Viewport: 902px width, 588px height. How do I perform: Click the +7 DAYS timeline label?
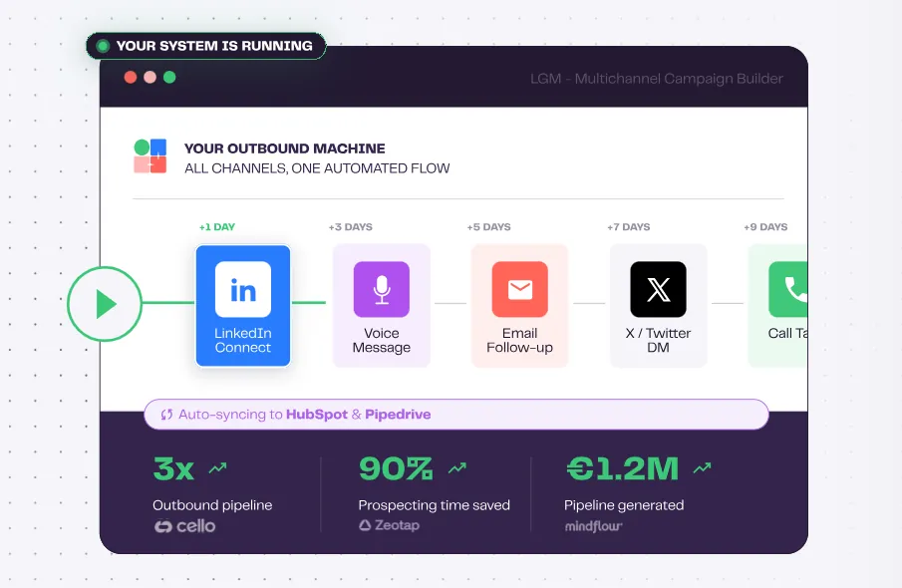pos(629,226)
